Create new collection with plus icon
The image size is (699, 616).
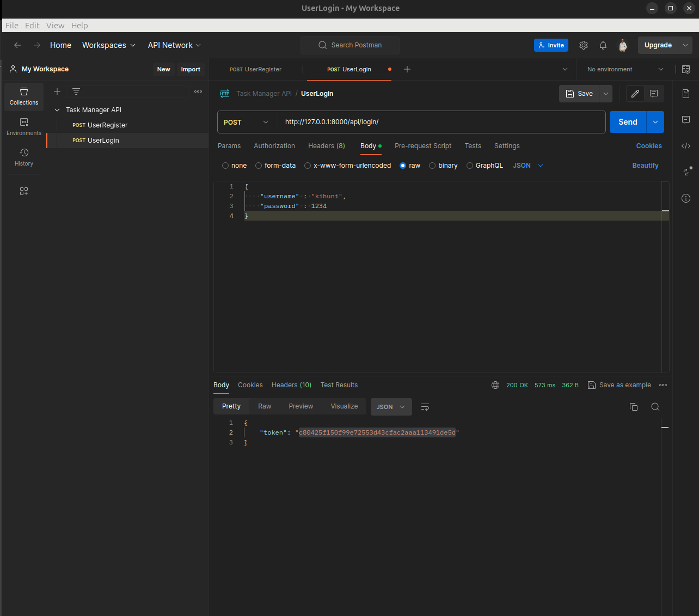tap(57, 92)
